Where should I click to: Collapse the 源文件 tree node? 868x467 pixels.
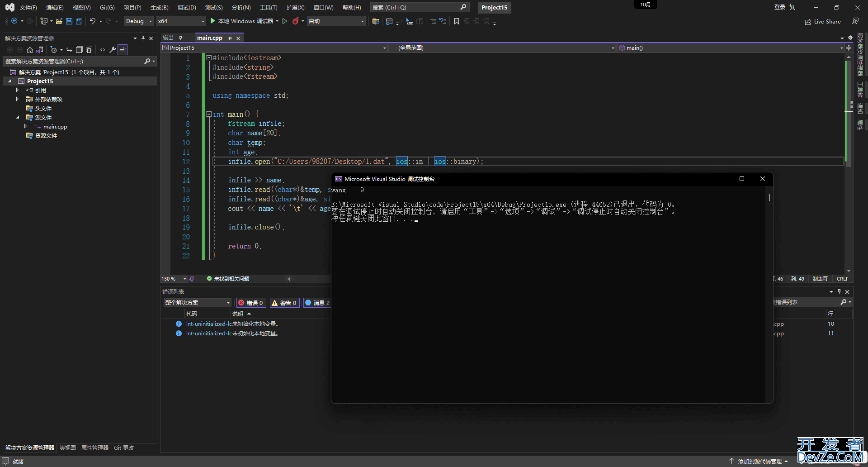coord(17,117)
